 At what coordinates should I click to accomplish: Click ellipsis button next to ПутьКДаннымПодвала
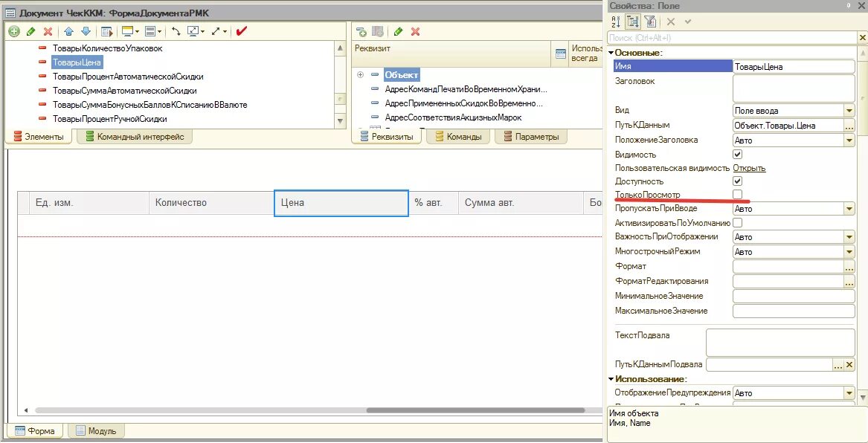coord(839,364)
